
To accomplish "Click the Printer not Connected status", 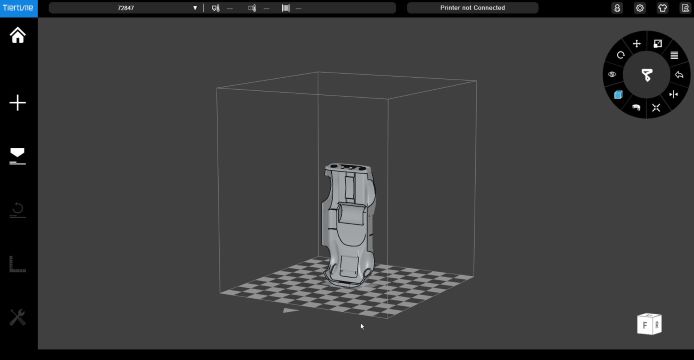I will click(473, 8).
